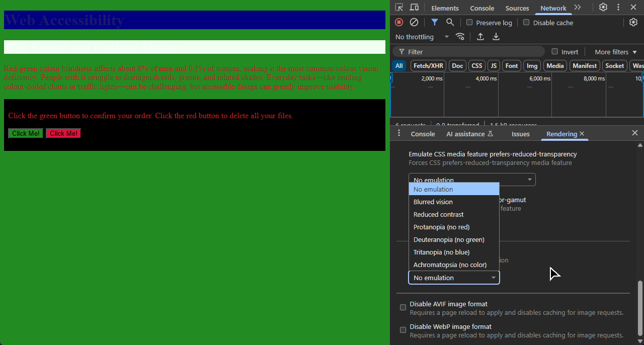Stop recording network log
The image size is (644, 345).
pos(399,22)
